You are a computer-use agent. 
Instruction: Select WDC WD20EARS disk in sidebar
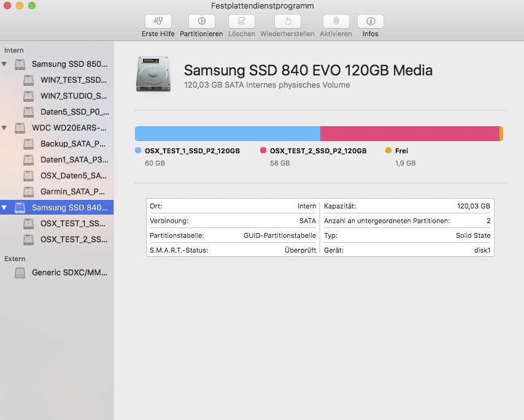point(57,128)
